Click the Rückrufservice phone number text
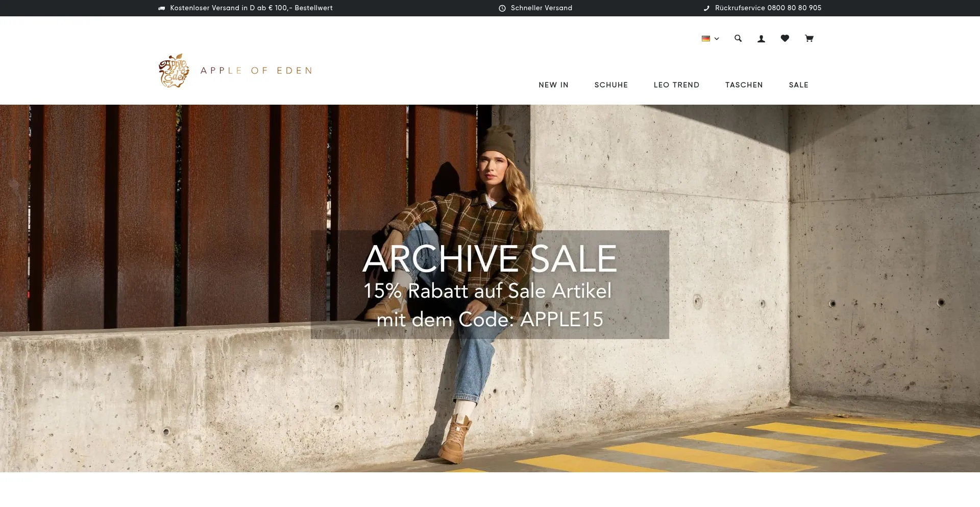This screenshot has height=507, width=980. [768, 8]
